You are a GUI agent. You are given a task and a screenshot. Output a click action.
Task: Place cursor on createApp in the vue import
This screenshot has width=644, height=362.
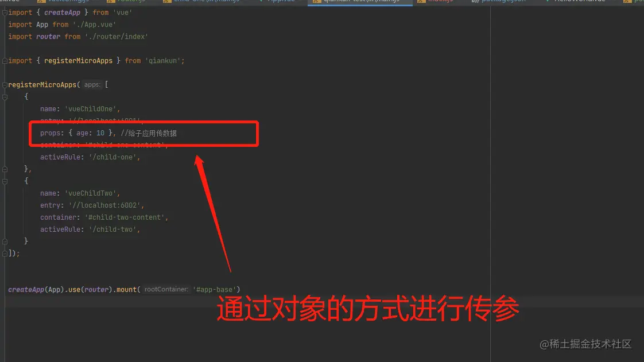pyautogui.click(x=62, y=13)
